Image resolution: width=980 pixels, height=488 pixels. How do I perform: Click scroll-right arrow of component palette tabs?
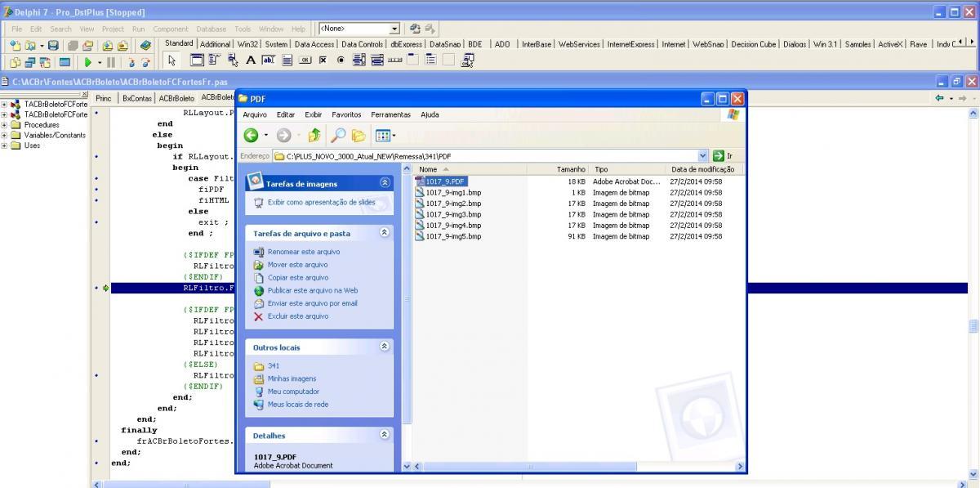pos(971,43)
